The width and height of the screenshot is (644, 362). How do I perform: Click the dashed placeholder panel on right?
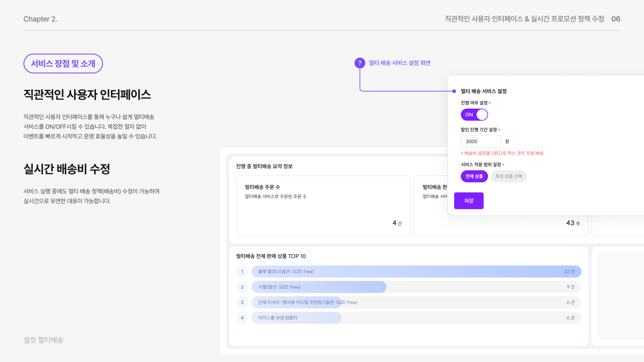[621, 296]
